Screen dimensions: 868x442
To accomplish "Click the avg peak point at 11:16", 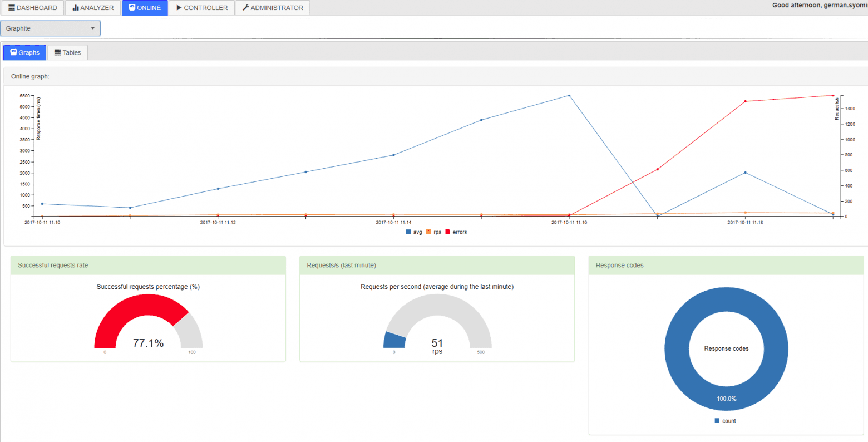I will click(x=569, y=96).
